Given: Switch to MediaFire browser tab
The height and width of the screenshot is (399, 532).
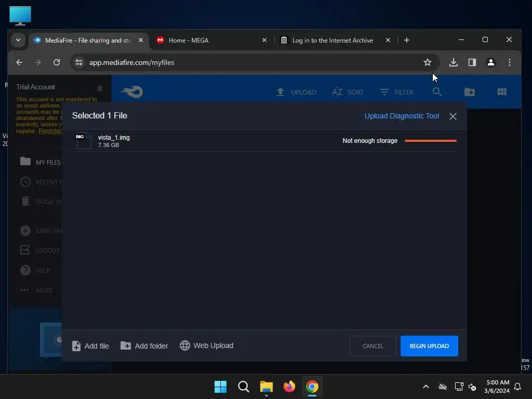Looking at the screenshot, I should tap(89, 41).
